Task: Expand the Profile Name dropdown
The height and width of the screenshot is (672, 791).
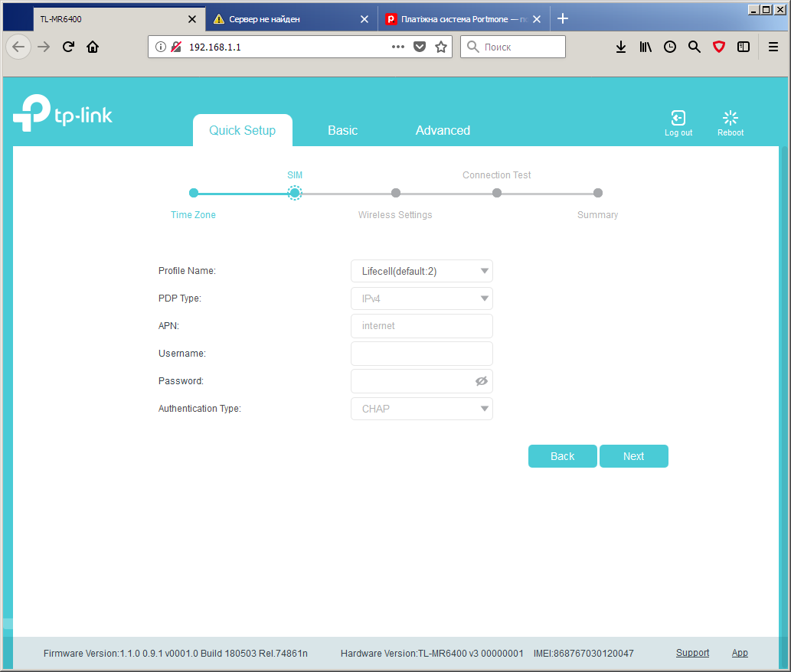Action: [x=422, y=271]
